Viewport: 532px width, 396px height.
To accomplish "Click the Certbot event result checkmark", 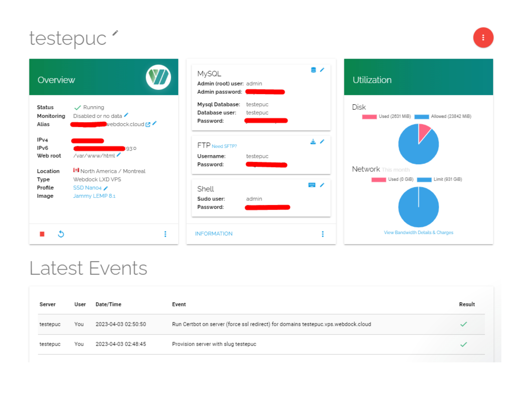I will coord(463,324).
